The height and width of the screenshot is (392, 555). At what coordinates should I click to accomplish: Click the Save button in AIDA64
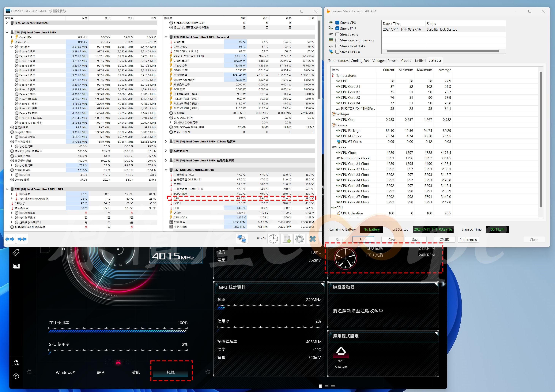click(416, 239)
